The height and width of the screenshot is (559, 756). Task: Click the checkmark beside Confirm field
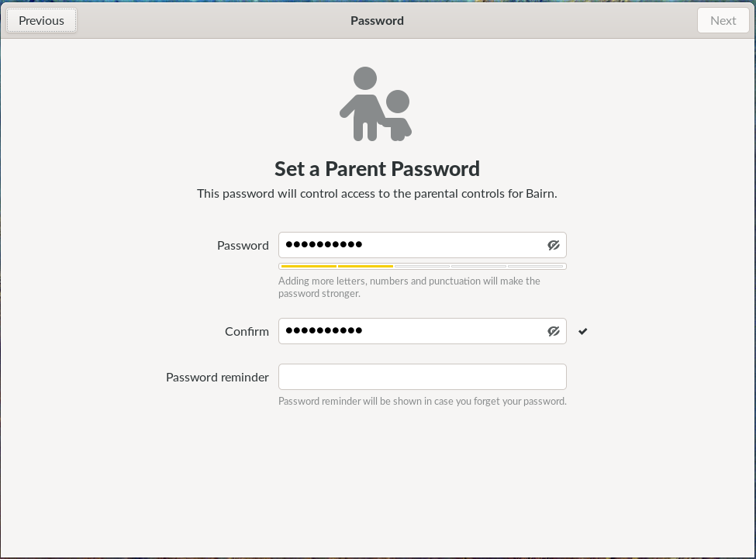(x=583, y=331)
